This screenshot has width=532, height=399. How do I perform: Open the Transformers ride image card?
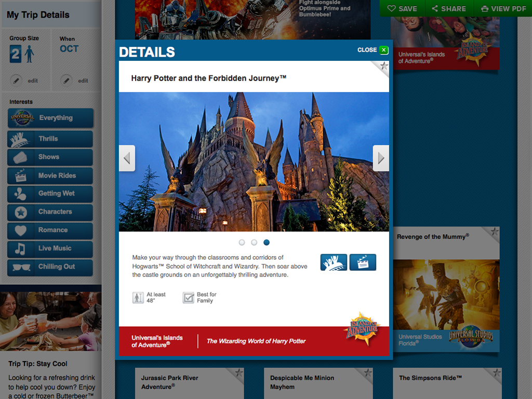click(x=253, y=20)
